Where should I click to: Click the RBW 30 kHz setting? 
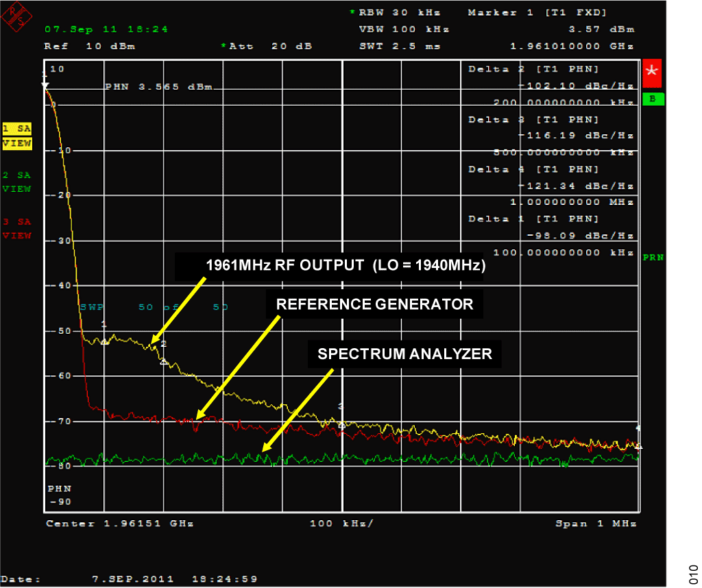pos(396,12)
